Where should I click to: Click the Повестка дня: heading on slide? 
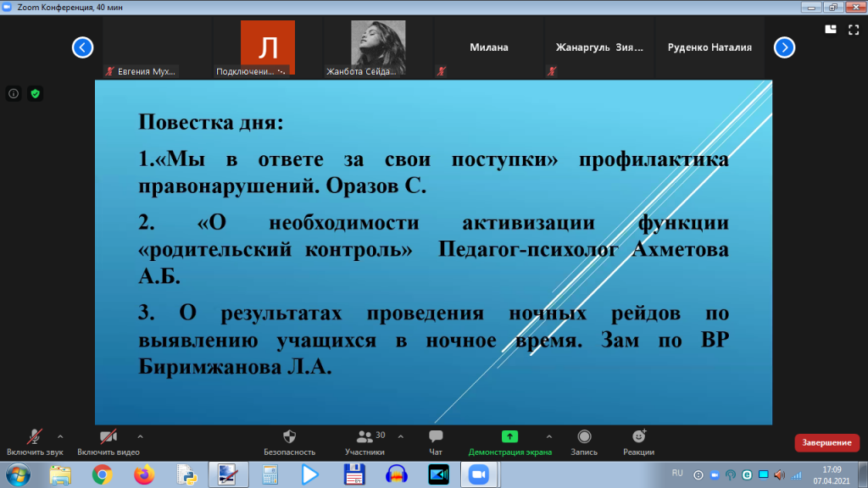[210, 122]
